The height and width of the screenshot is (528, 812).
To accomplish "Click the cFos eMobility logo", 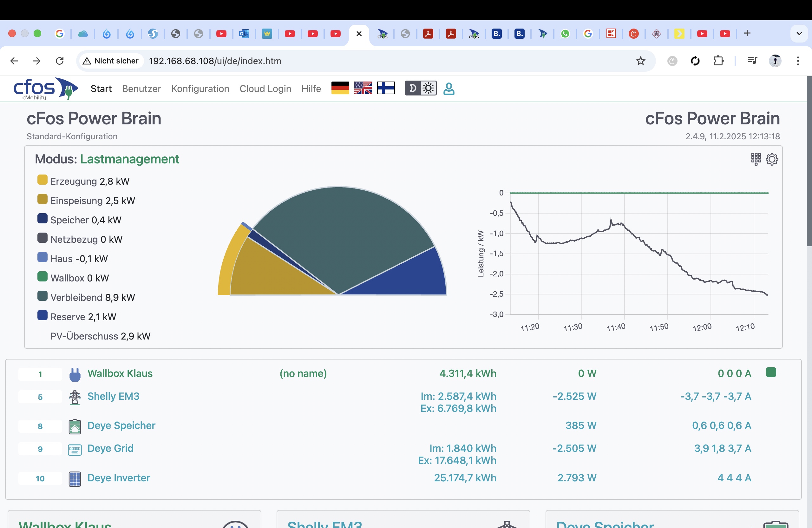I will (45, 89).
